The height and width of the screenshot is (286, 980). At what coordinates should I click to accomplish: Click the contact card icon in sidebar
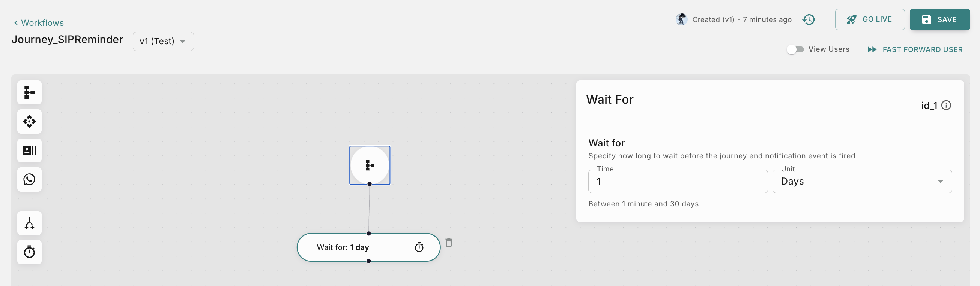coord(29,150)
